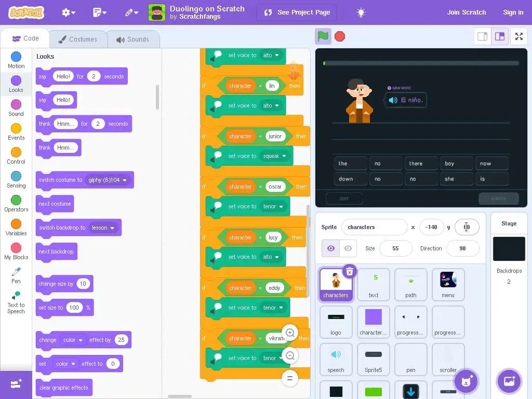Zoom out on the code workspace
The image size is (532, 399).
pyautogui.click(x=290, y=355)
